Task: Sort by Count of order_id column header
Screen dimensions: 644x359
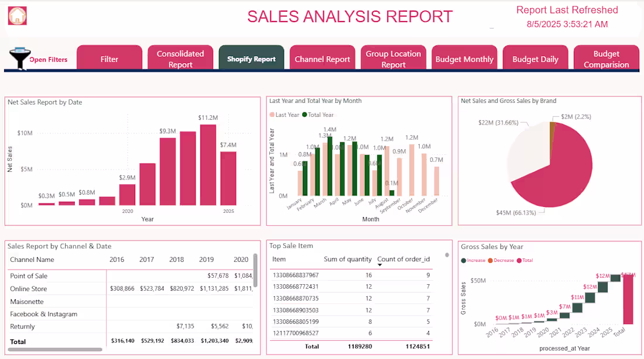Action: (x=403, y=259)
